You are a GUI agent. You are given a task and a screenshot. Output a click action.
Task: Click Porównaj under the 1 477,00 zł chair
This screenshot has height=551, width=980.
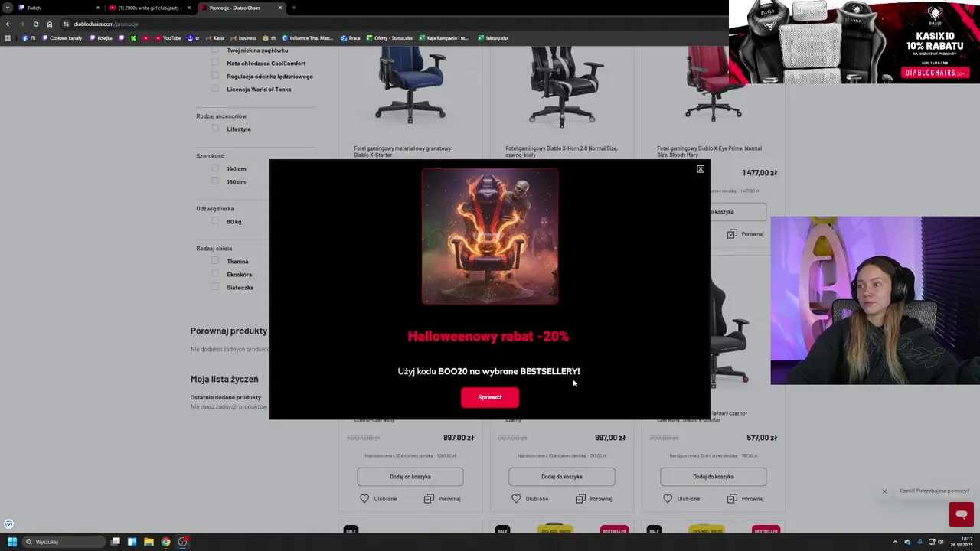pos(745,234)
